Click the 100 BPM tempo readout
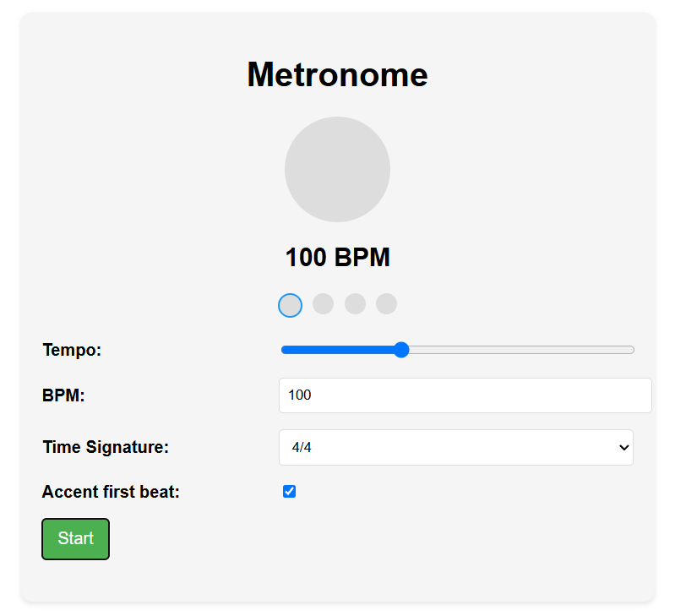675x616 pixels. click(x=338, y=257)
